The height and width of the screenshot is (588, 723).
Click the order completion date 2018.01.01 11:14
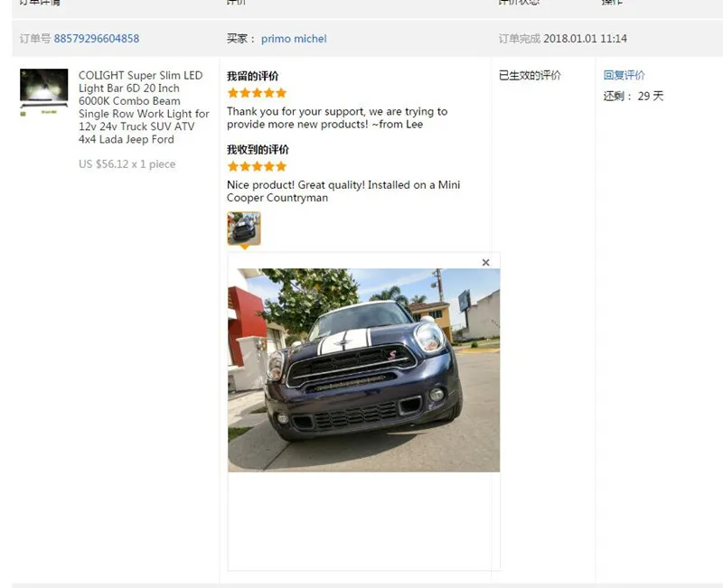(585, 39)
